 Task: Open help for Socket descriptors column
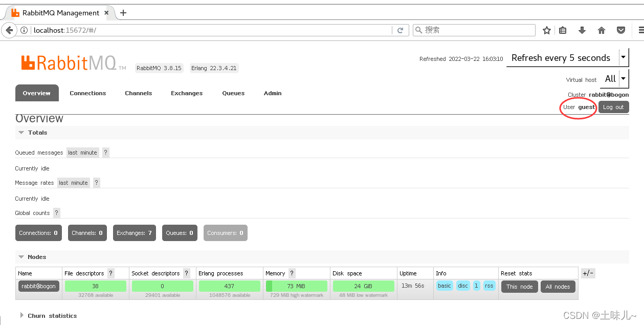click(187, 273)
